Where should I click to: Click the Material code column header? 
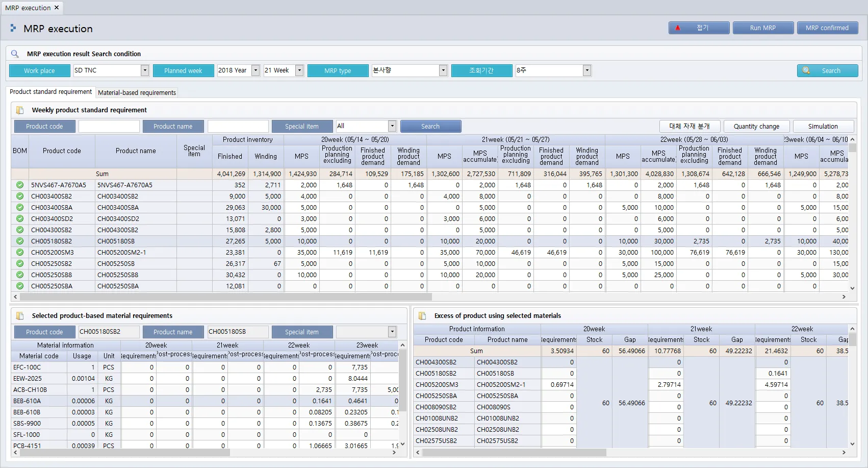point(39,356)
